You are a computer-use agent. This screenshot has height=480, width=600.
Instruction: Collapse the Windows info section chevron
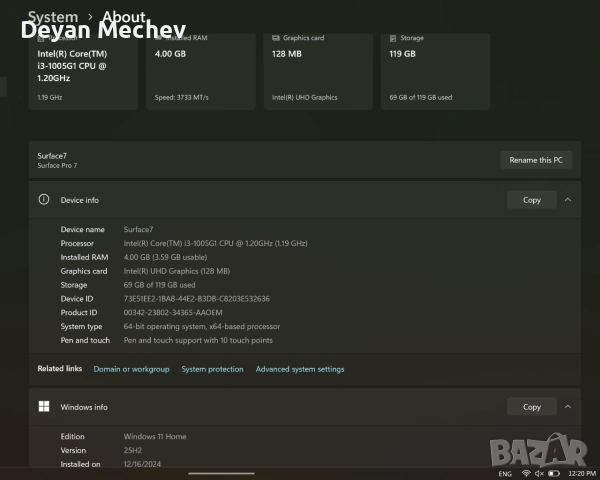(568, 407)
